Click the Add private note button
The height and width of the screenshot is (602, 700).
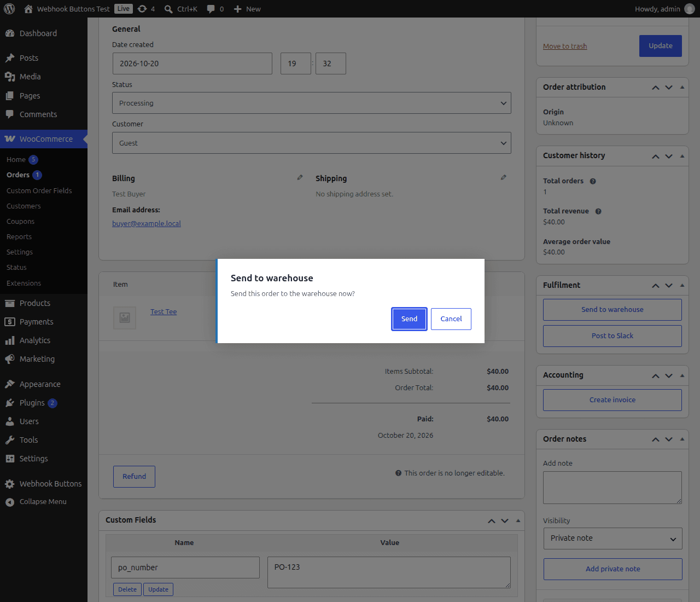pyautogui.click(x=612, y=569)
